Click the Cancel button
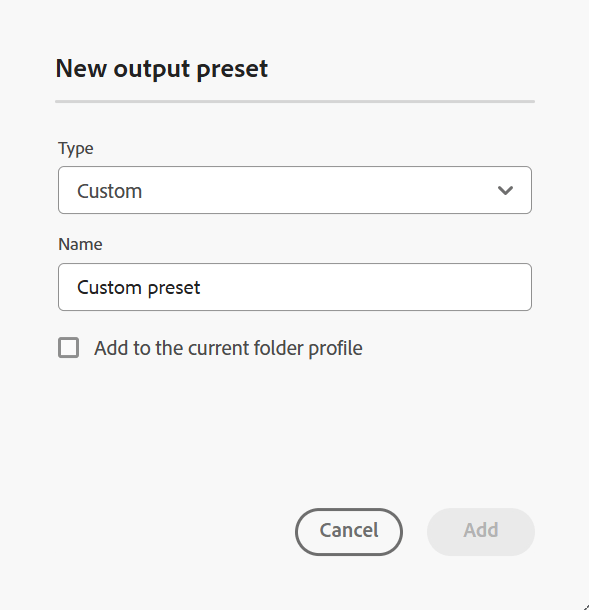The image size is (589, 610). click(x=349, y=531)
